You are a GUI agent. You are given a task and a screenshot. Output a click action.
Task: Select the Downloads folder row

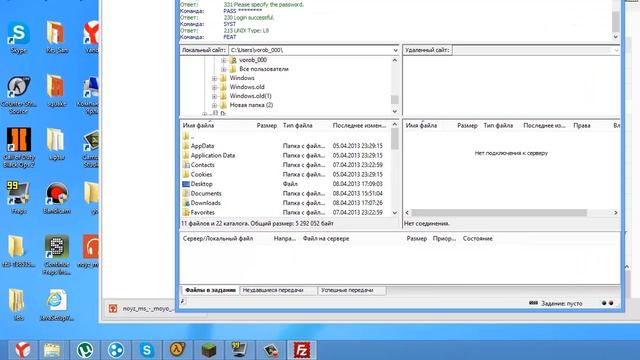tap(285, 203)
